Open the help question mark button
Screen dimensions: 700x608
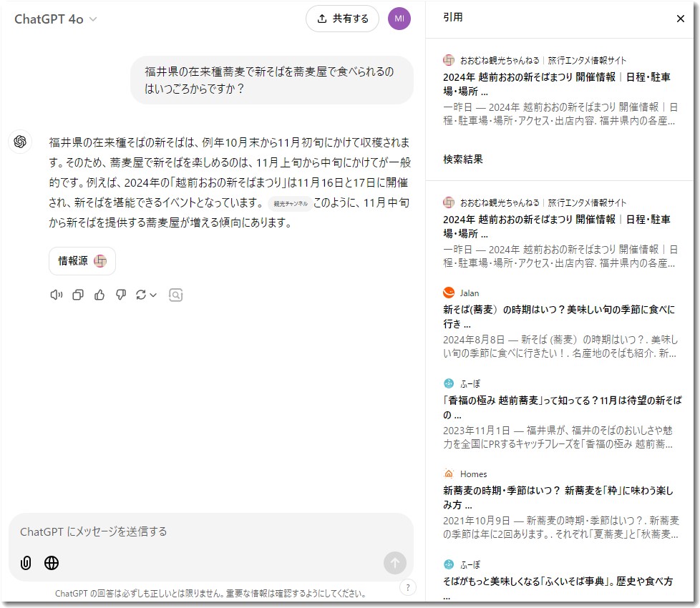407,587
